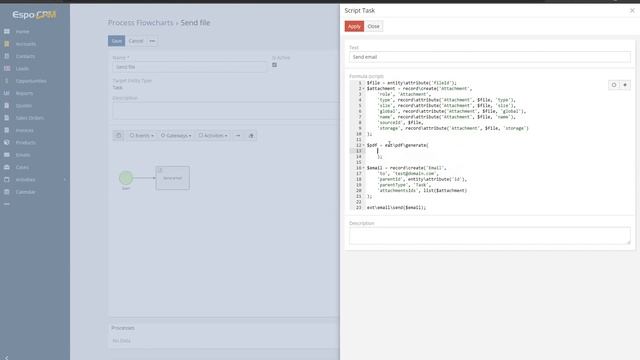Select the green Start event node

[126, 178]
